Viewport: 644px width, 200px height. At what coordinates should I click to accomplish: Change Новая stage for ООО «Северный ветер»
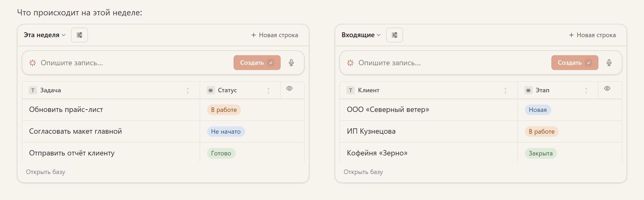click(x=538, y=110)
